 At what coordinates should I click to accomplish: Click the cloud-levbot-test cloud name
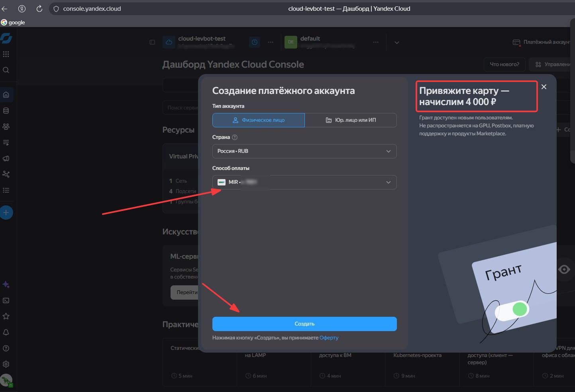[x=202, y=39]
